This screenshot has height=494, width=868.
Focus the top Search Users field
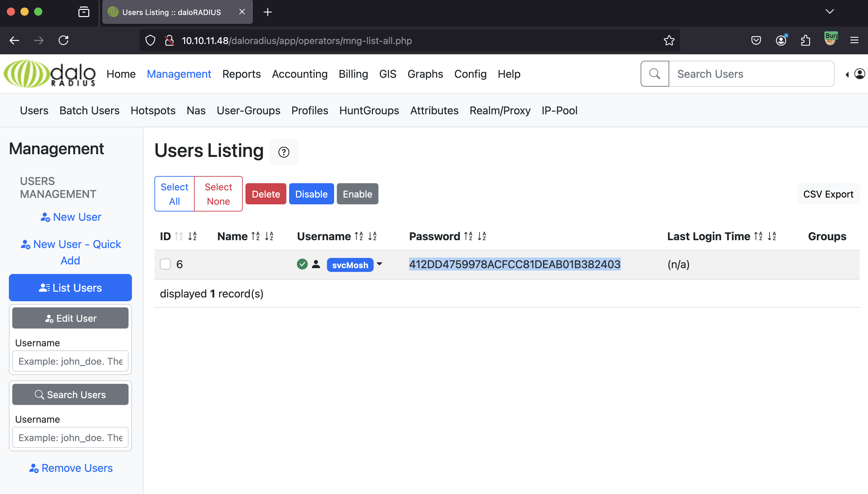point(751,74)
